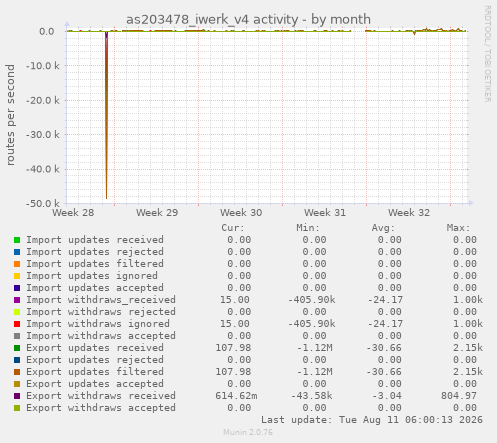Click the 'Week 32' axis label
497x443 pixels.
(409, 213)
